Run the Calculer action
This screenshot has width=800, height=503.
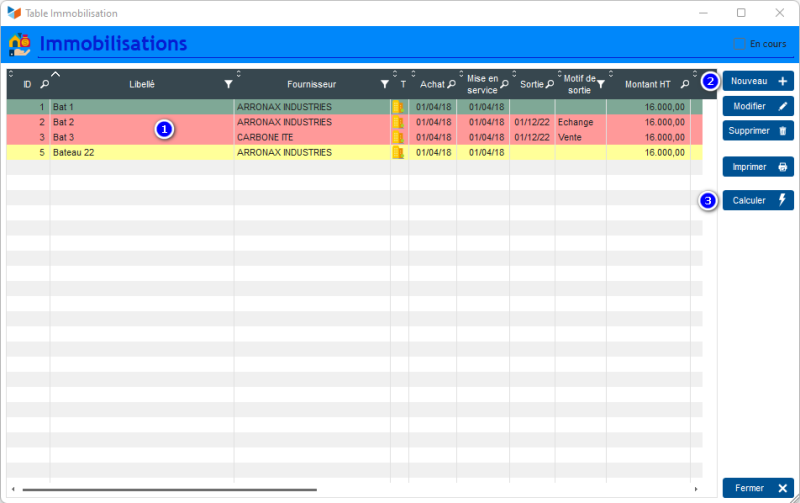coord(757,200)
